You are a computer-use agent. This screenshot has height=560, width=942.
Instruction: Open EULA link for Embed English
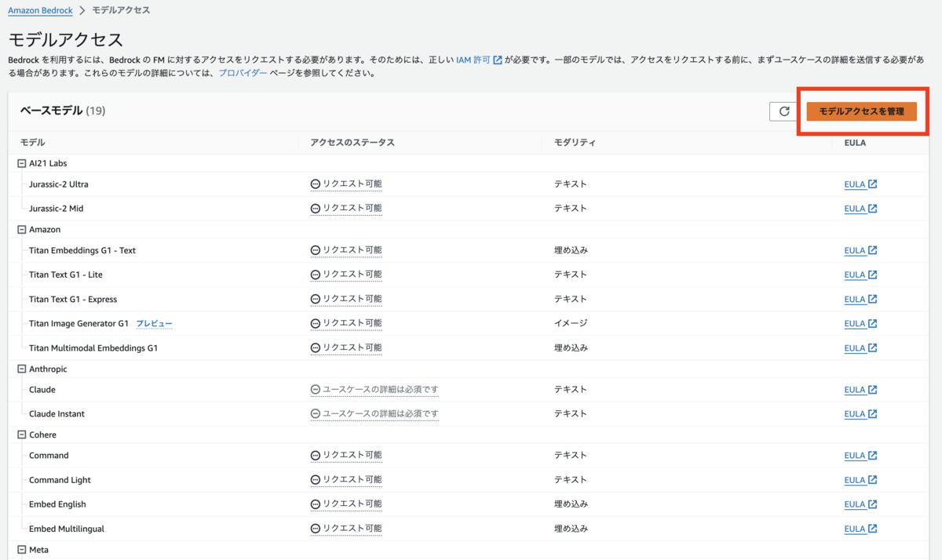click(x=860, y=504)
